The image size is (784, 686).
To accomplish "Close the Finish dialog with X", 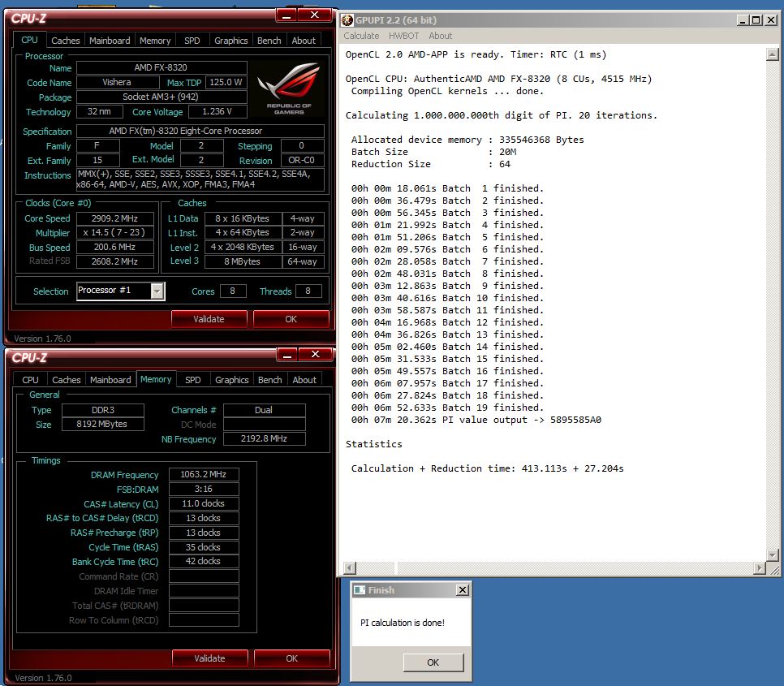I will (x=463, y=590).
